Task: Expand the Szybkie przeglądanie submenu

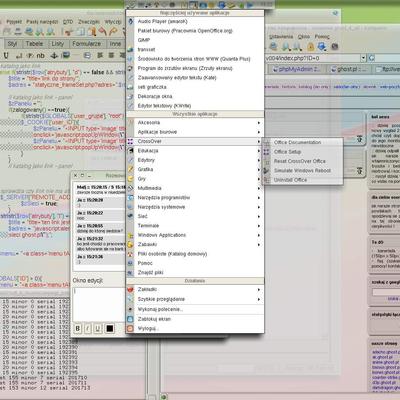Action: 195,299
